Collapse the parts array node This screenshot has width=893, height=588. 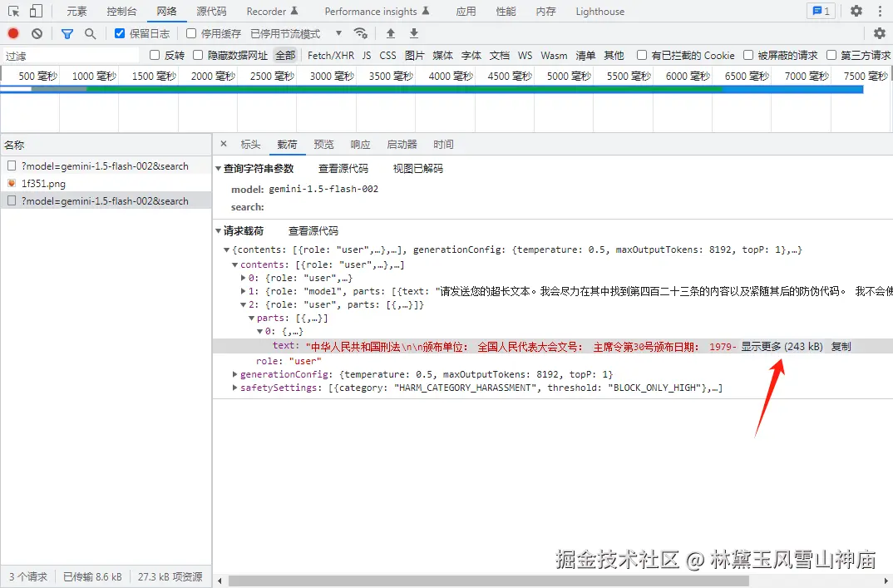251,318
